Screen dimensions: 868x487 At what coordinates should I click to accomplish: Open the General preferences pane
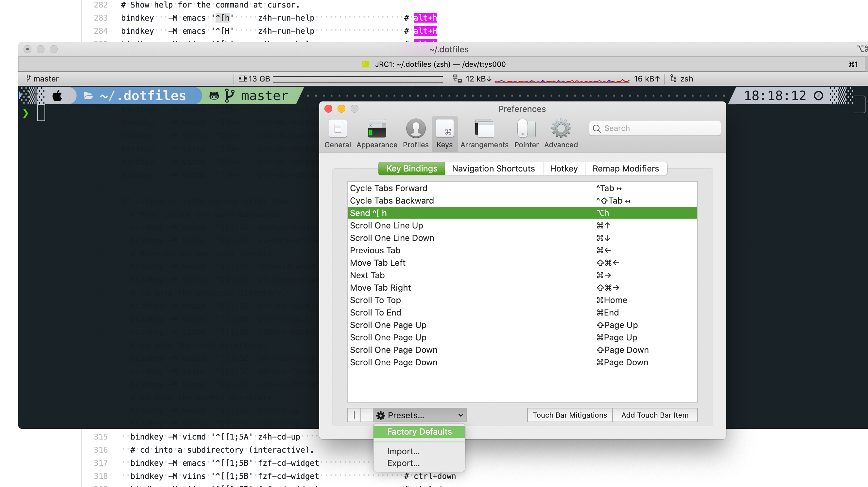[338, 134]
